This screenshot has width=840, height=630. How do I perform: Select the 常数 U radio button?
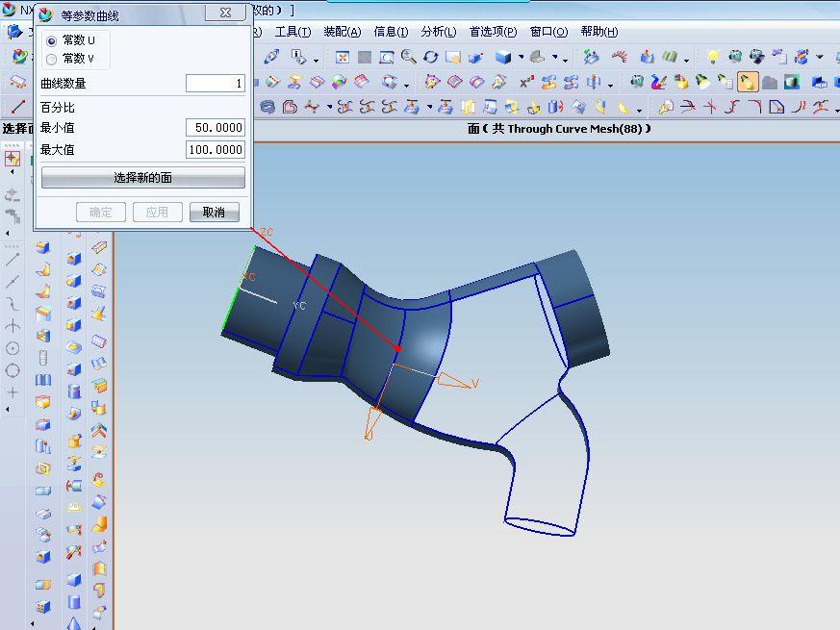click(x=51, y=40)
